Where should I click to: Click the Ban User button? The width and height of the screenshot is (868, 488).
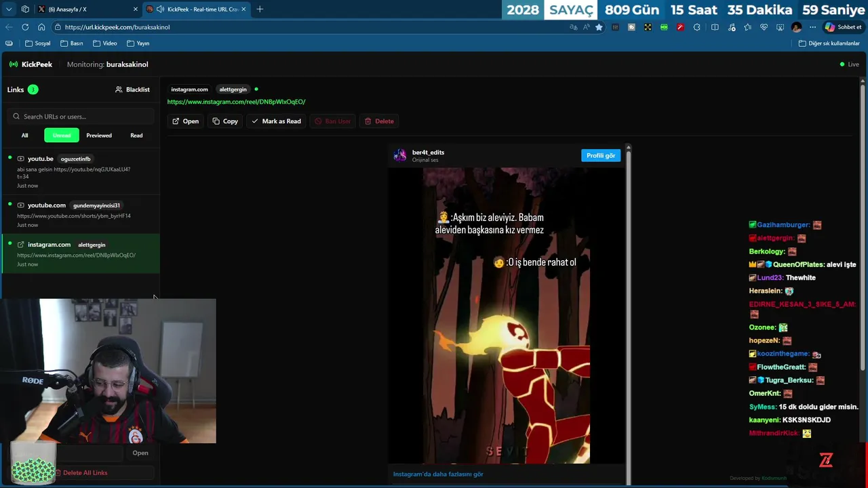tap(332, 121)
